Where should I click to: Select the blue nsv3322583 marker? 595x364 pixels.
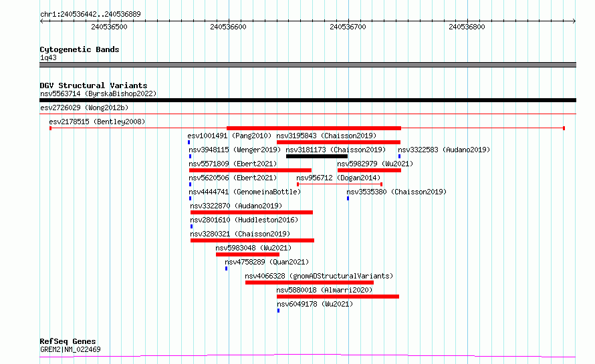[399, 156]
